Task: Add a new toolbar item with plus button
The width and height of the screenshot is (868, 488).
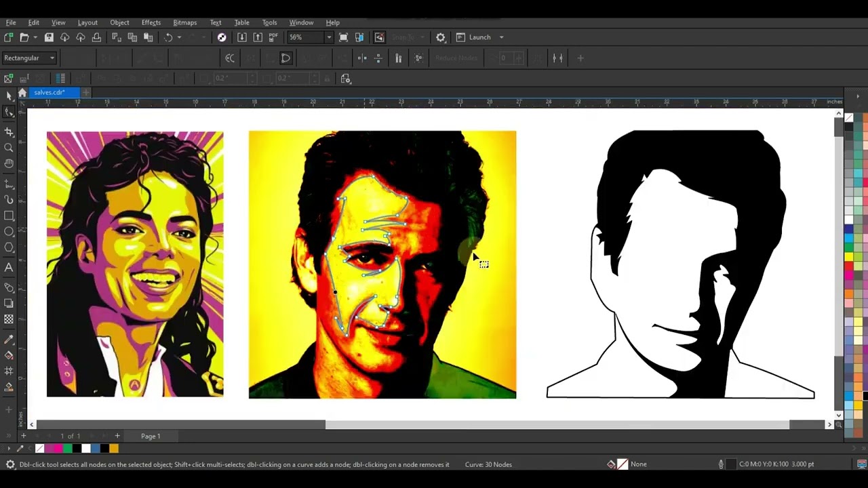Action: (x=580, y=58)
